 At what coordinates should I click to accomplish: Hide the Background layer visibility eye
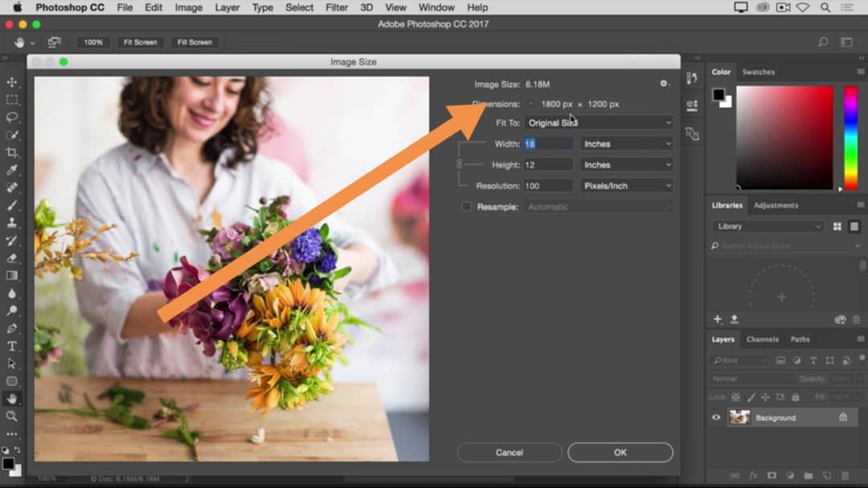point(716,417)
